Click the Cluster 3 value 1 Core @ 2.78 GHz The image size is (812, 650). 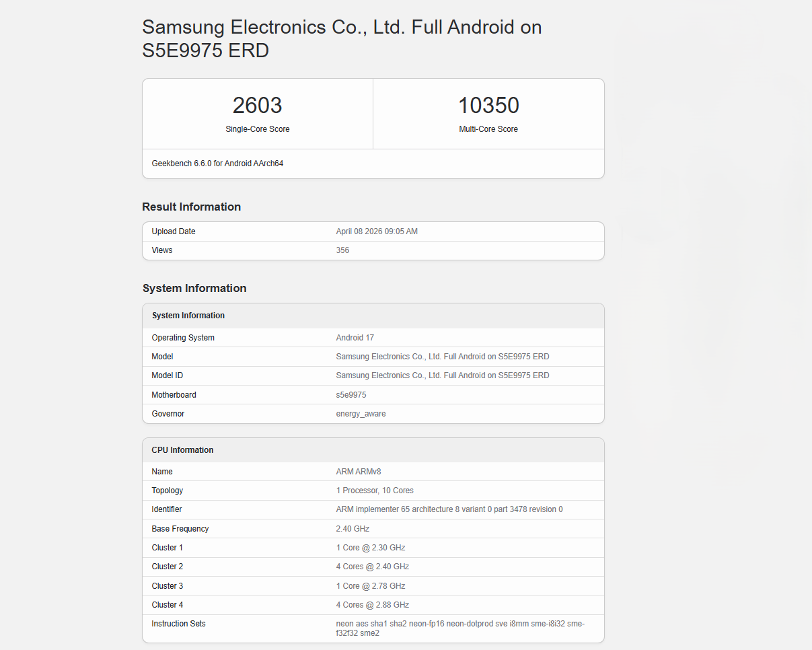point(370,586)
